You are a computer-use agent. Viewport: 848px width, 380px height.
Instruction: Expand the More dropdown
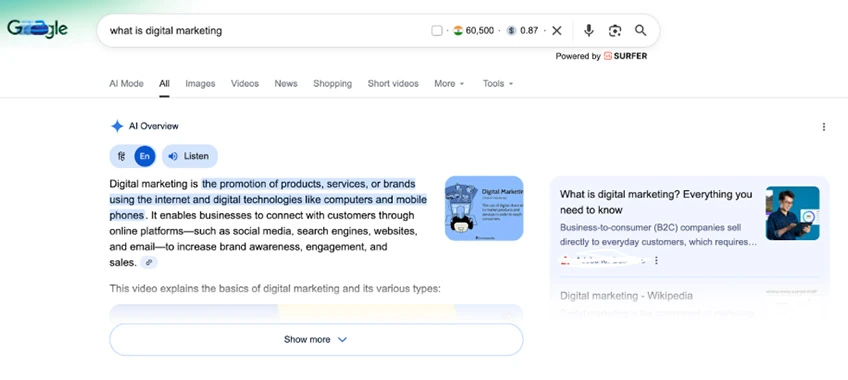click(x=449, y=83)
